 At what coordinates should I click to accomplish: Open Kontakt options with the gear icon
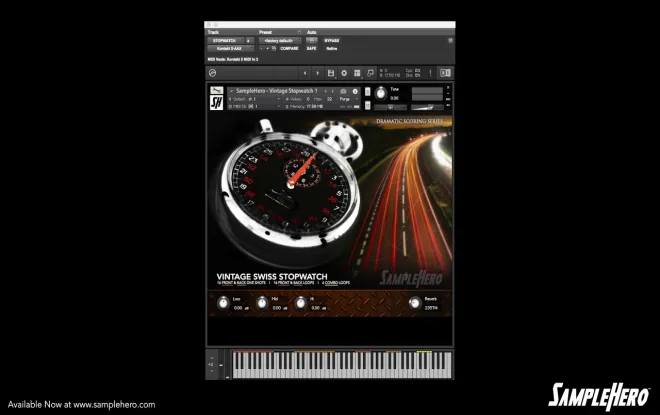click(344, 73)
